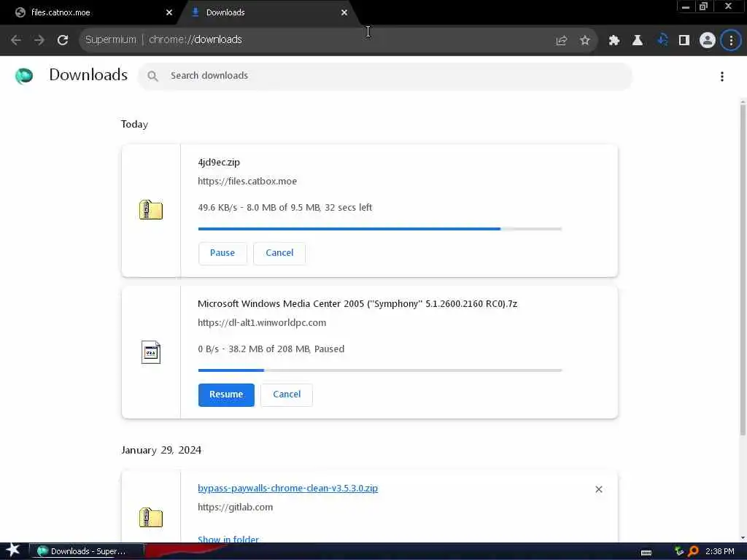The height and width of the screenshot is (560, 747).
Task: Cancel the Windows Media Center download
Action: click(287, 394)
